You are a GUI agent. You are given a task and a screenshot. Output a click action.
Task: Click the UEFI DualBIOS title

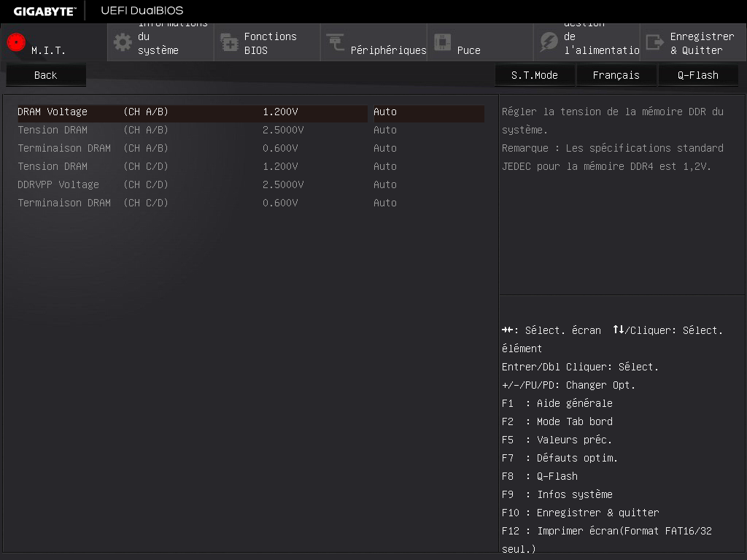coord(142,10)
